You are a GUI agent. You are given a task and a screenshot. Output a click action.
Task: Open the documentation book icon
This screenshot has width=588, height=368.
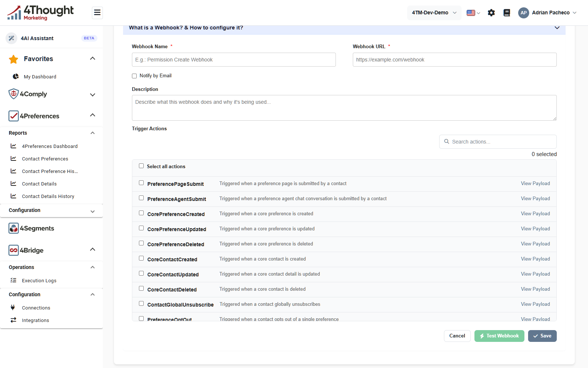pos(507,13)
